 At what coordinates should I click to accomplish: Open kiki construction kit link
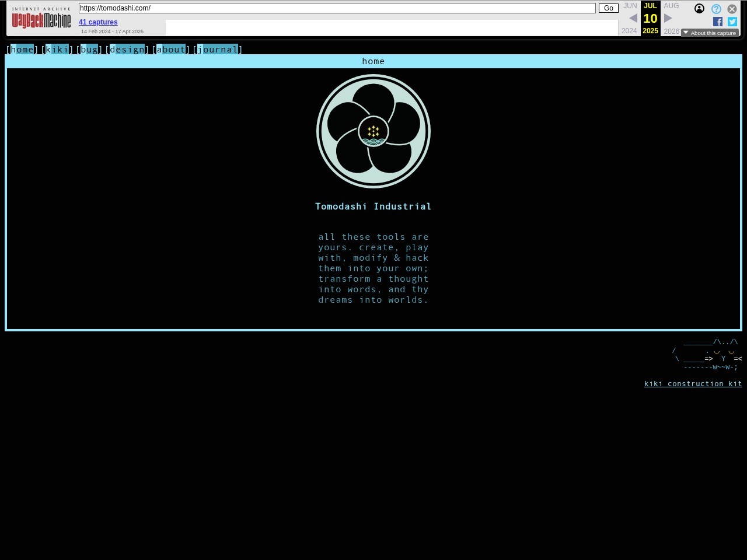[693, 383]
